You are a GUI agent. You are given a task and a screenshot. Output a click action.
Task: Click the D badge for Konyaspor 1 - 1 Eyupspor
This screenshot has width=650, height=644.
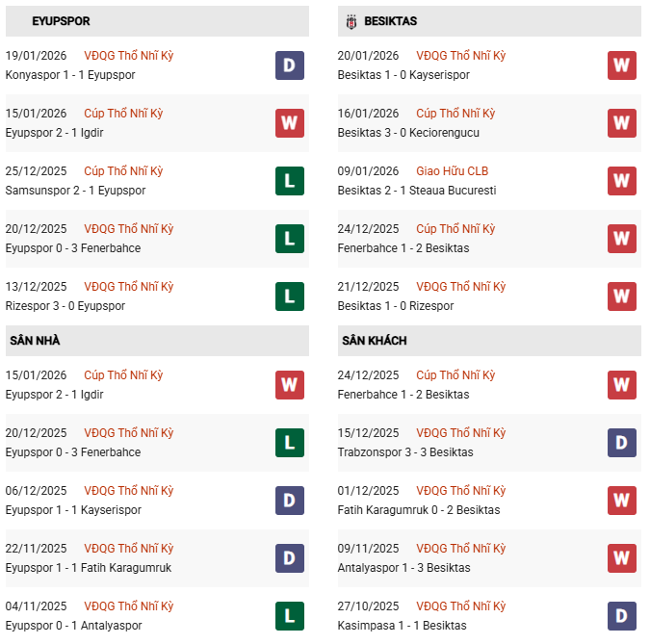pyautogui.click(x=290, y=65)
